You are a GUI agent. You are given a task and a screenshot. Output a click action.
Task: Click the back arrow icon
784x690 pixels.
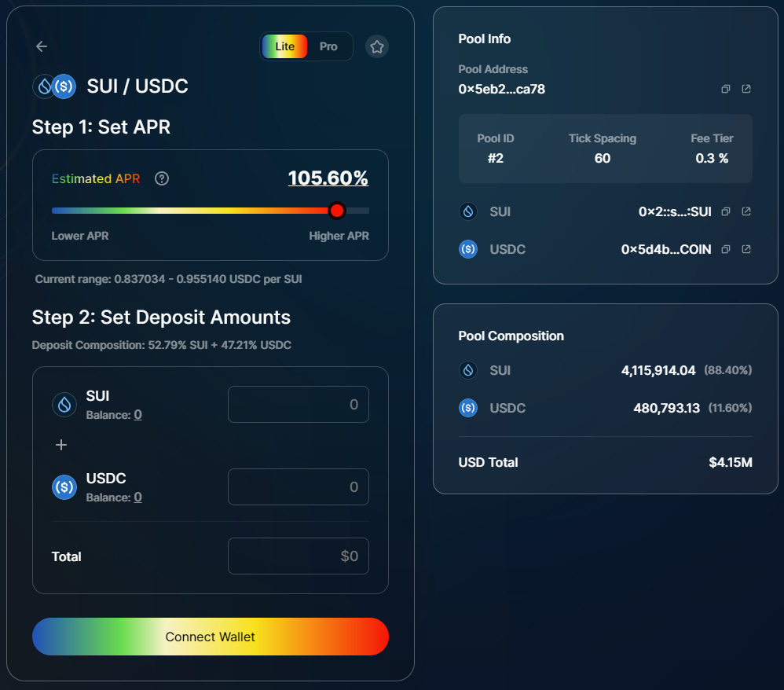42,46
